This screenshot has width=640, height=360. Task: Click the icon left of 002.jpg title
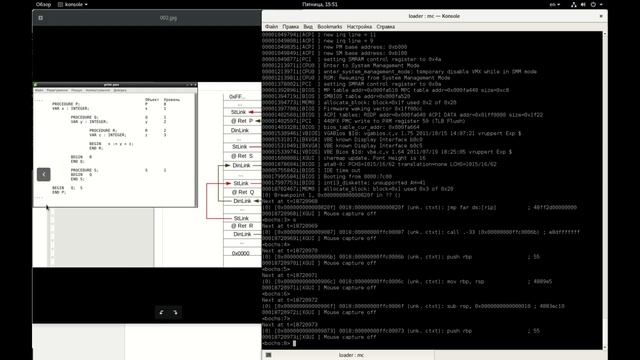(x=40, y=18)
